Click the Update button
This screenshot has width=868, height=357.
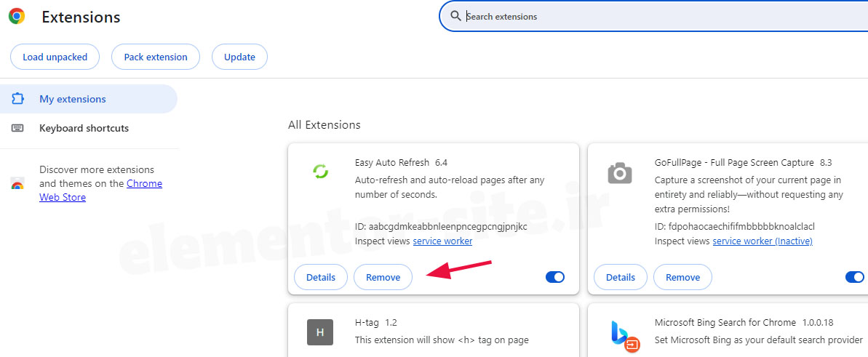click(239, 57)
